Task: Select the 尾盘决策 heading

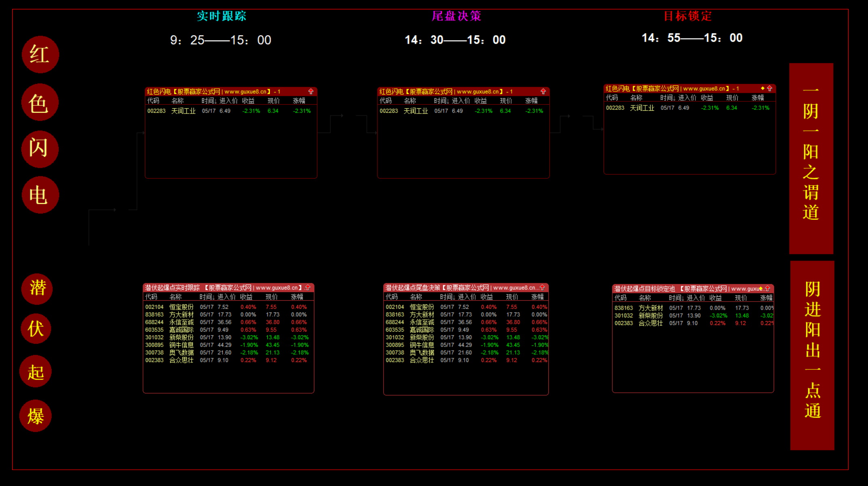Action: point(456,16)
